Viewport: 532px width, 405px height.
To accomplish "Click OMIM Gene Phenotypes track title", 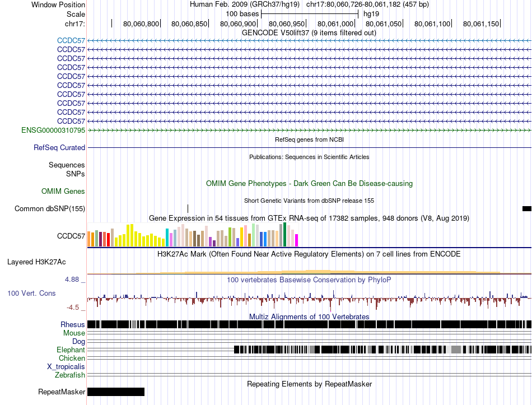I will coord(309,183).
